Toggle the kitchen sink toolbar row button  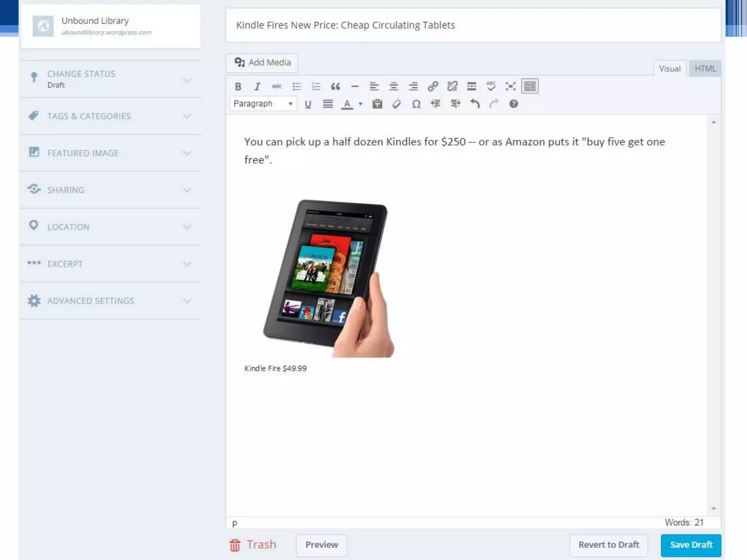click(530, 86)
